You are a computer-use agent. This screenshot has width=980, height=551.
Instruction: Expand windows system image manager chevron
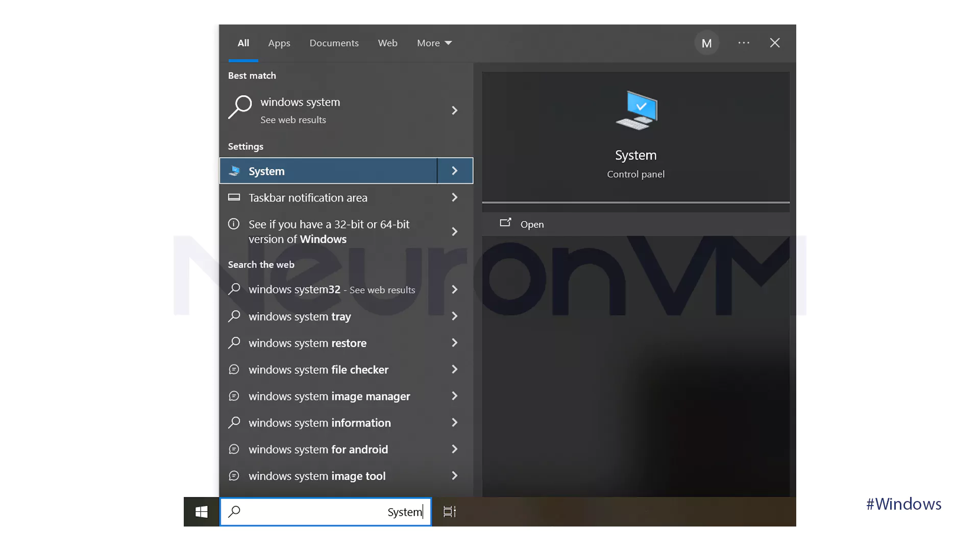click(x=455, y=396)
